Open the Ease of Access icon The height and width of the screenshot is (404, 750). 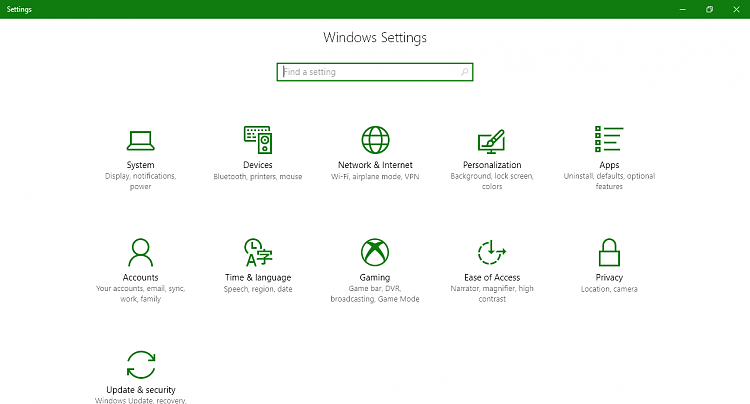coord(492,252)
